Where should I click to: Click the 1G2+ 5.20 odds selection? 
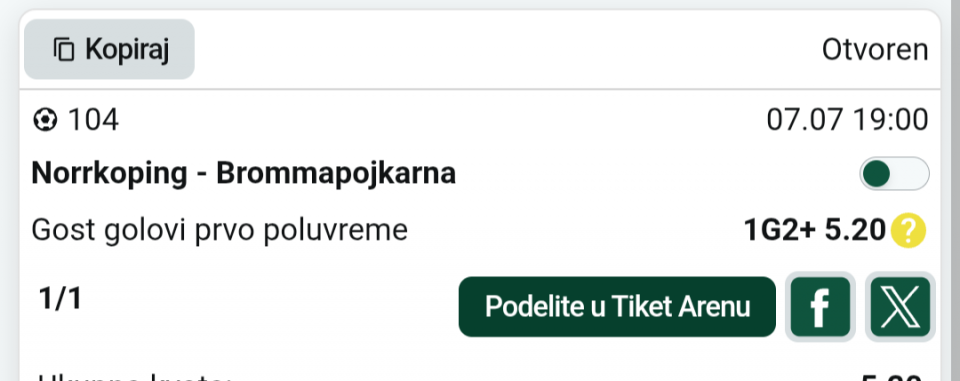click(815, 230)
